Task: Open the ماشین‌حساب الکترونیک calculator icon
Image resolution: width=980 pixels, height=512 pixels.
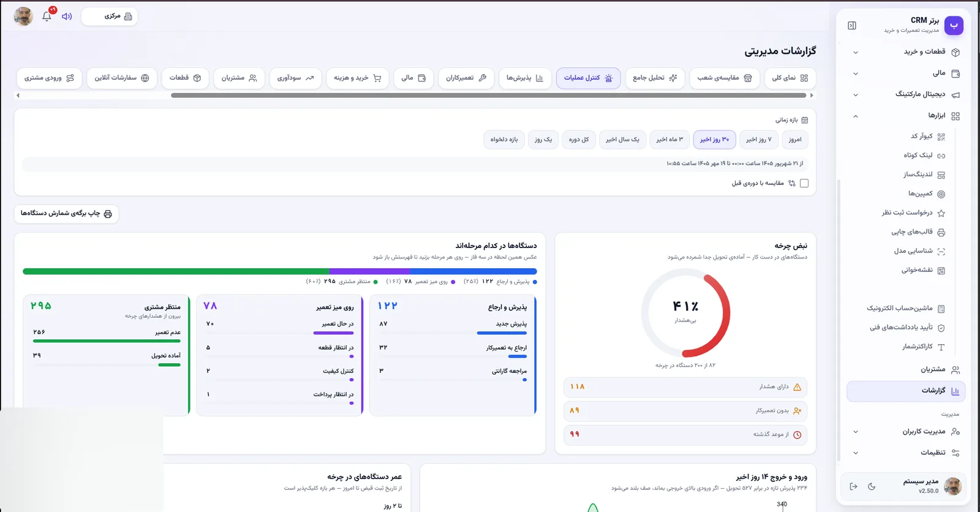Action: (941, 309)
